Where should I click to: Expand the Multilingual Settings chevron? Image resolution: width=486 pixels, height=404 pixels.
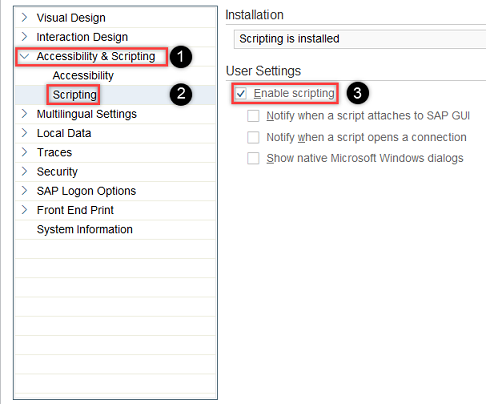tap(24, 114)
